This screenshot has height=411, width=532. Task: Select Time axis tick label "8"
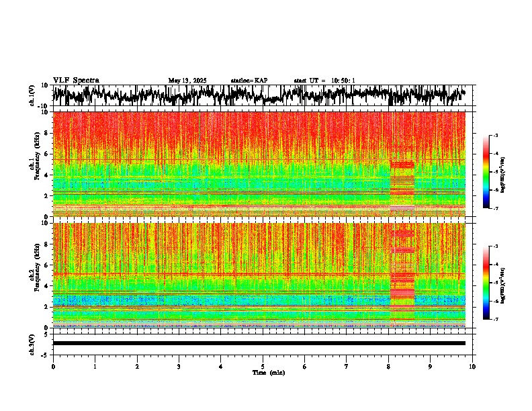(x=388, y=367)
